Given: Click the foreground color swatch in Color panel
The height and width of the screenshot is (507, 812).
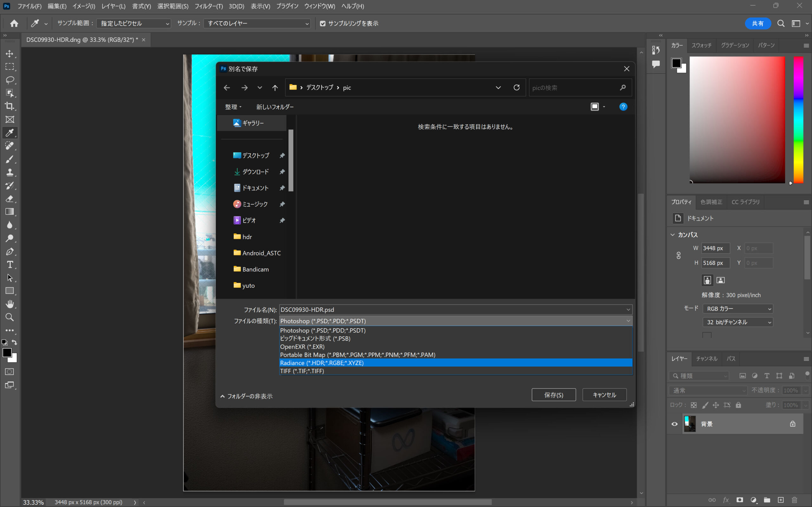Looking at the screenshot, I should [x=676, y=63].
